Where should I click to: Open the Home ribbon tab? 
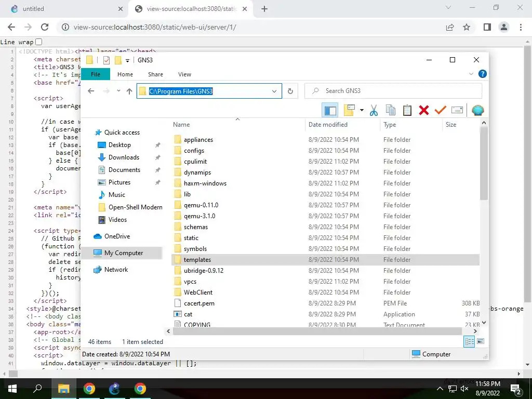pos(125,74)
